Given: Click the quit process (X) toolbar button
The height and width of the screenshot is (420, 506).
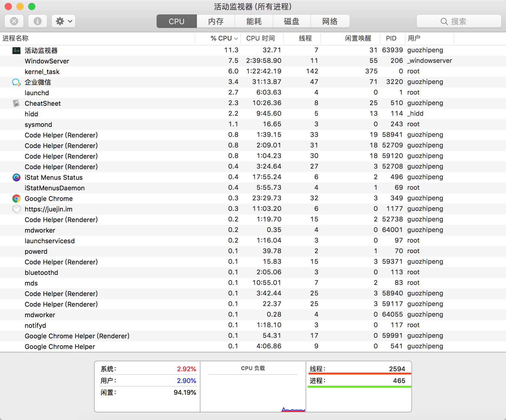Looking at the screenshot, I should point(14,21).
